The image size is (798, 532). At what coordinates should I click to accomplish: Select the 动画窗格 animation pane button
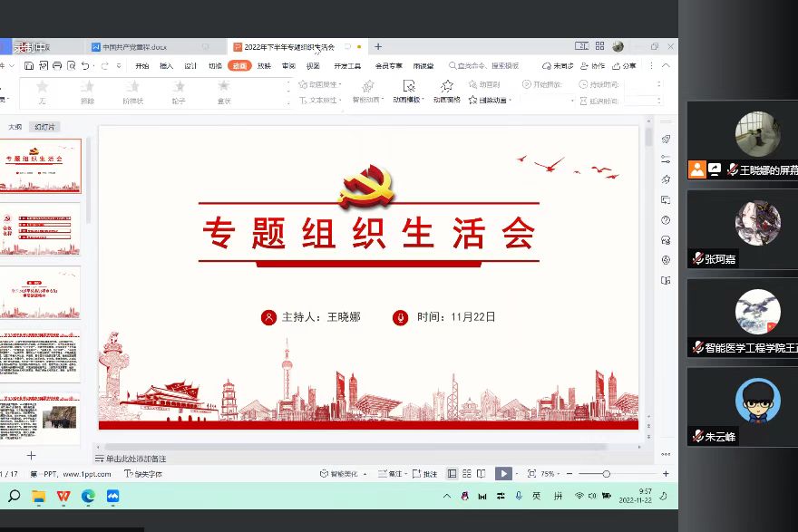coord(446,90)
